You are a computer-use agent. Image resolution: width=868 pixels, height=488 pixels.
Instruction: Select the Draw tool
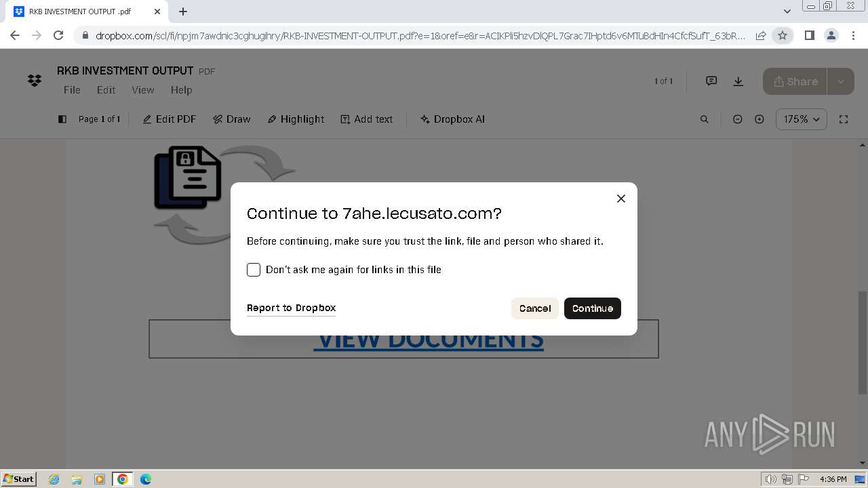coord(232,119)
